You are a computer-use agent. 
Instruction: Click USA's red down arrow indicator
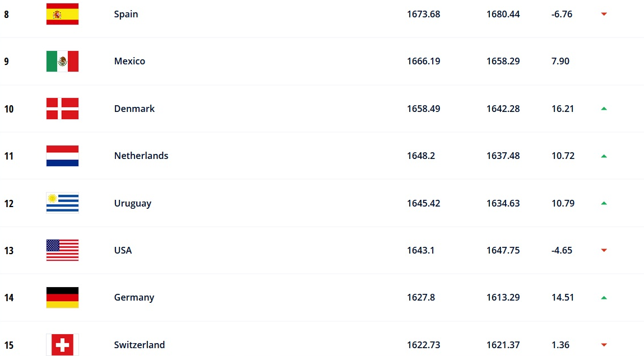pos(604,250)
